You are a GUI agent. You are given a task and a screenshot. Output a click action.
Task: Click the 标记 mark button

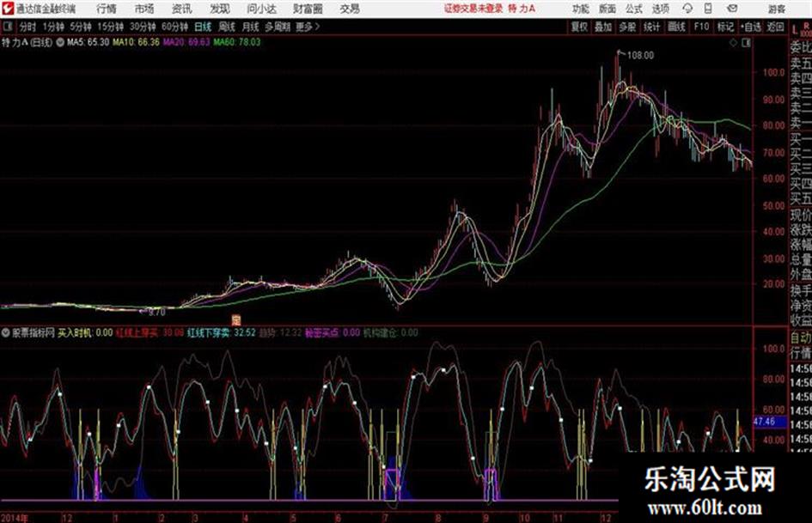pos(725,27)
